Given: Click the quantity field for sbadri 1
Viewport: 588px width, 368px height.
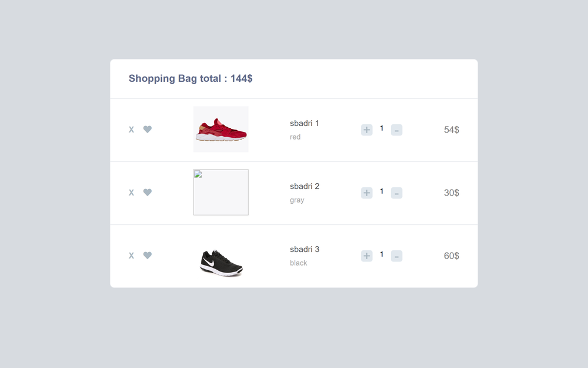Looking at the screenshot, I should [382, 128].
